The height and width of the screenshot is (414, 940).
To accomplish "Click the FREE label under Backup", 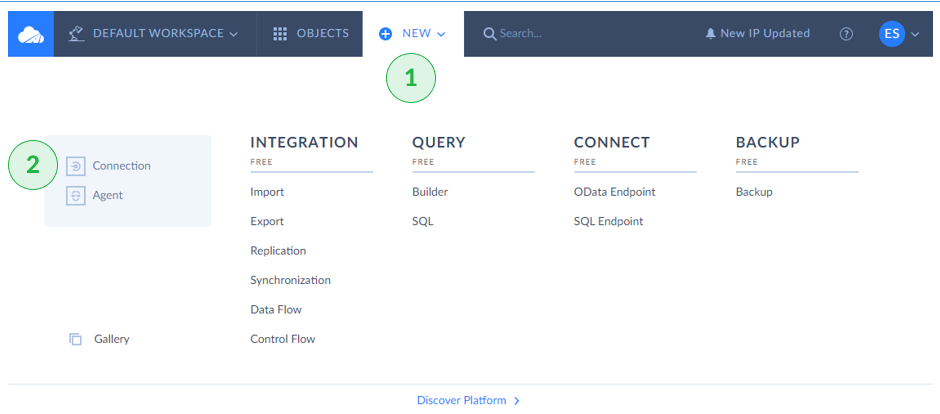I will [747, 162].
